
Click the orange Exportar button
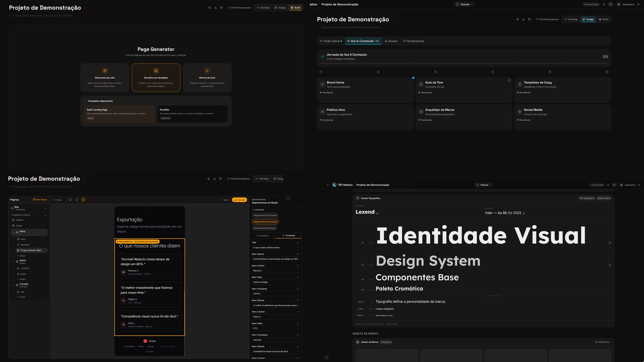[239, 200]
